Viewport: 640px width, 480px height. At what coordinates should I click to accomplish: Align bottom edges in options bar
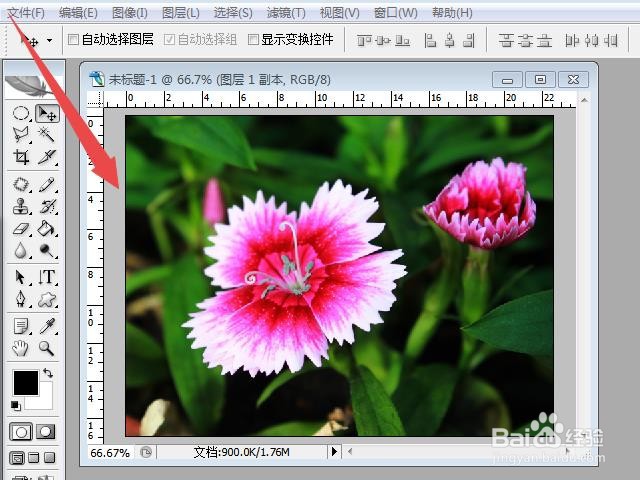point(402,40)
